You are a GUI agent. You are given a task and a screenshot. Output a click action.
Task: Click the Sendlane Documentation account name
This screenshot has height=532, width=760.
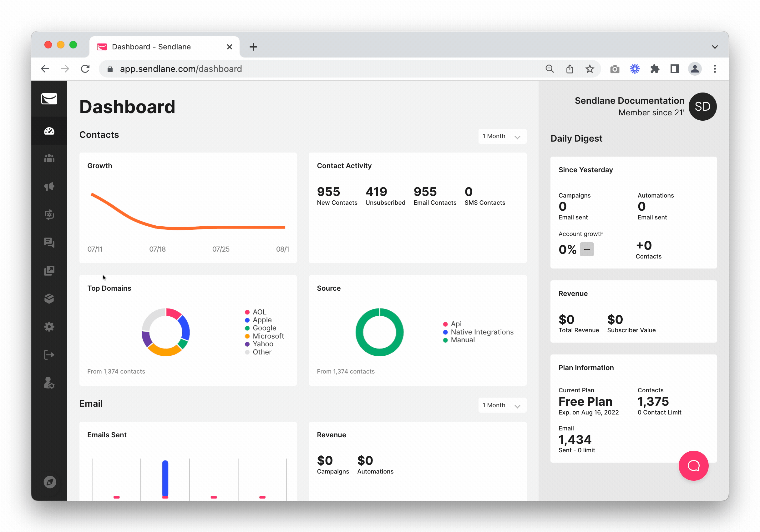point(629,101)
